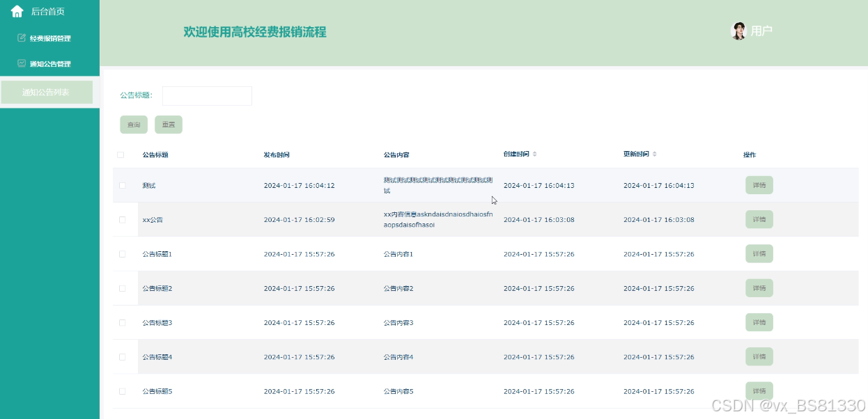The height and width of the screenshot is (419, 868).
Task: Click the 更新时间 column header label
Action: tap(636, 154)
